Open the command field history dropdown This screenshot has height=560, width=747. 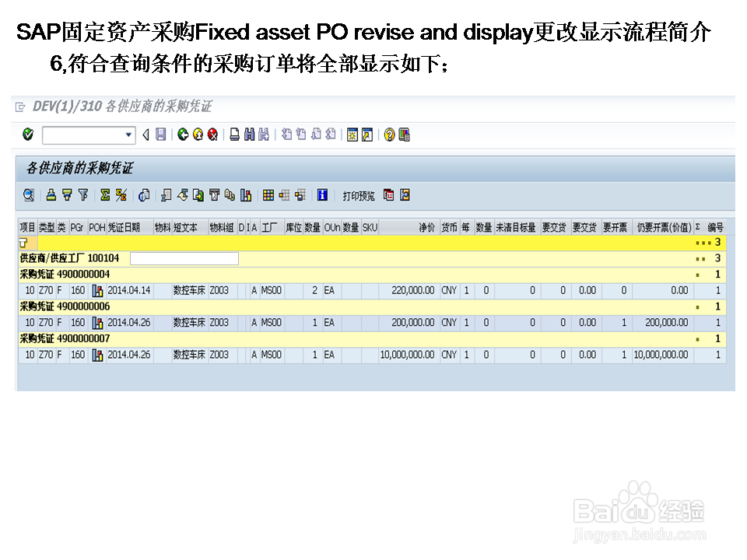(x=128, y=135)
